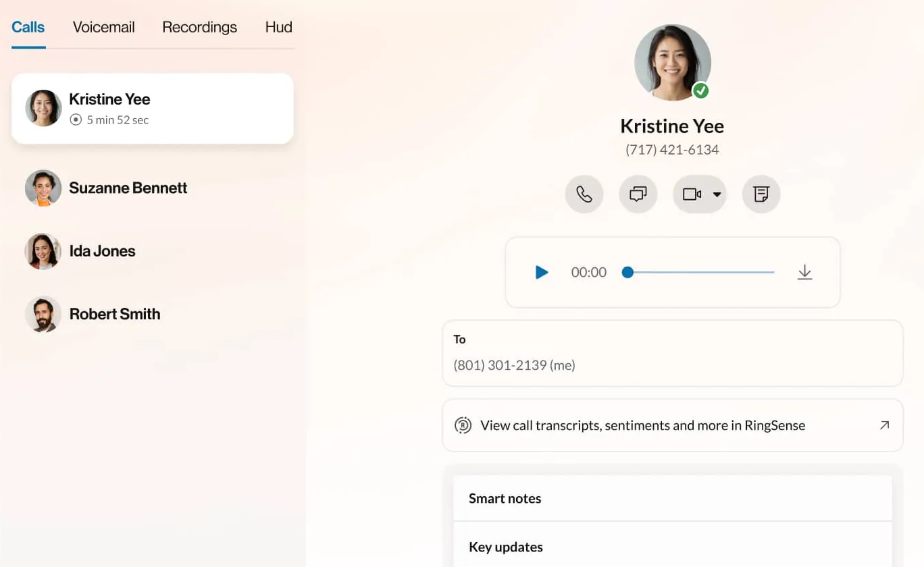924x567 pixels.
Task: Switch to the Calls tab
Action: point(28,28)
